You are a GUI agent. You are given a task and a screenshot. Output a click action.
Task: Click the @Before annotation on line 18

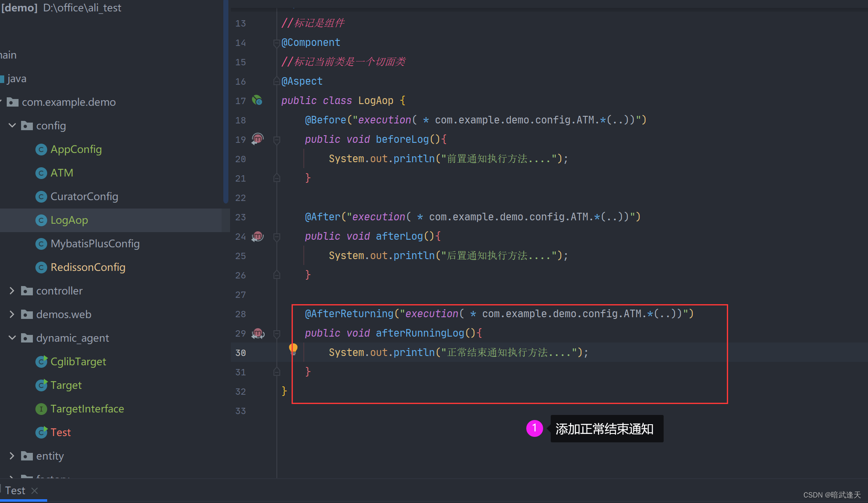point(325,120)
